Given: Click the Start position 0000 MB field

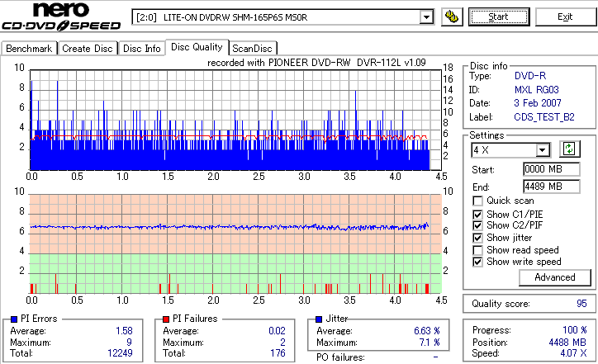Looking at the screenshot, I should (552, 169).
